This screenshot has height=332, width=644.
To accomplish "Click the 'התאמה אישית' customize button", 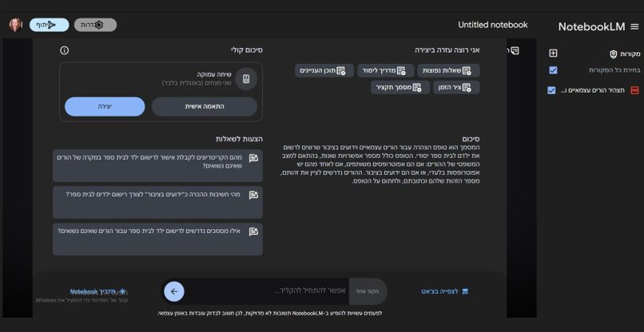I will pyautogui.click(x=205, y=107).
